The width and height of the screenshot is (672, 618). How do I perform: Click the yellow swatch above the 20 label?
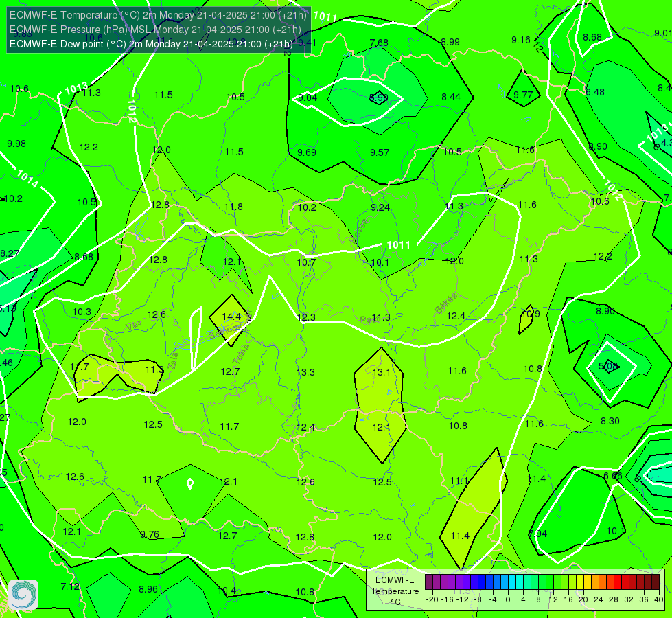580,582
